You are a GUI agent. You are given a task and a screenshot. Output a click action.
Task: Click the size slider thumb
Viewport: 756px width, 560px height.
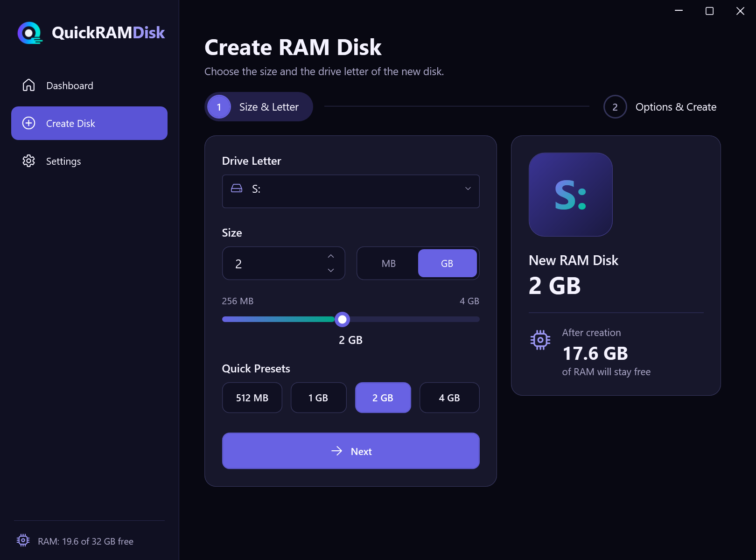pos(342,319)
